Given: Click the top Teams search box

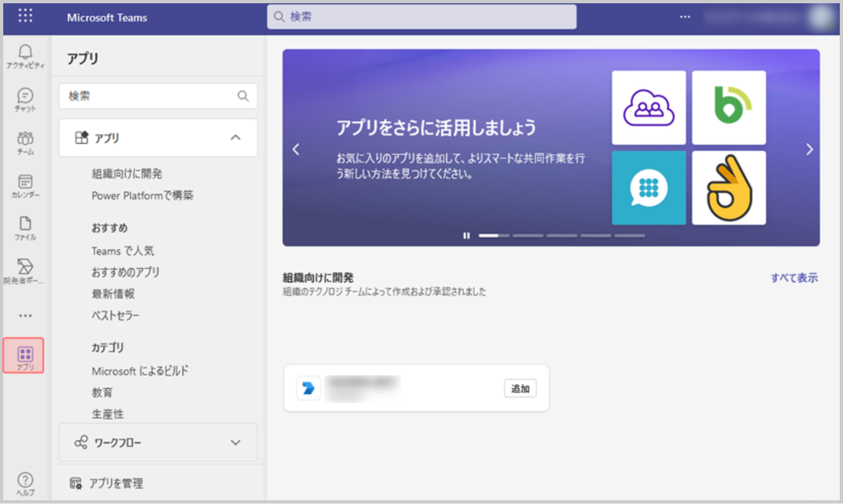Looking at the screenshot, I should point(421,17).
